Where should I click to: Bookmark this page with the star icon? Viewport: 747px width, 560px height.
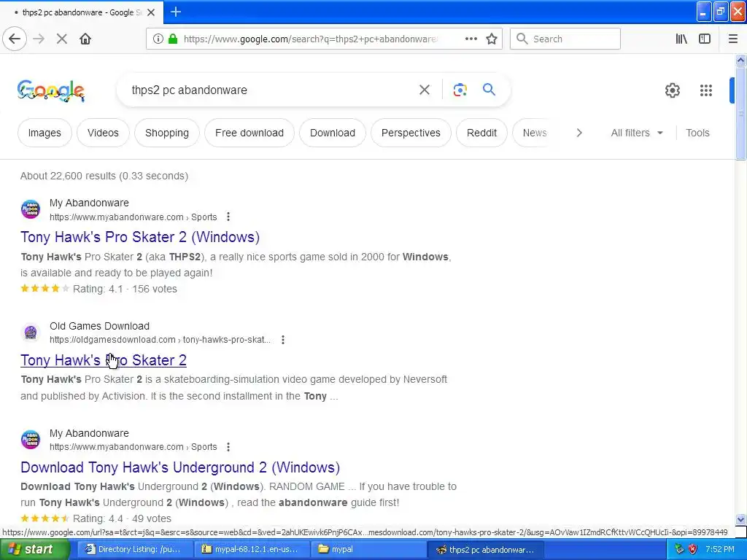(492, 39)
